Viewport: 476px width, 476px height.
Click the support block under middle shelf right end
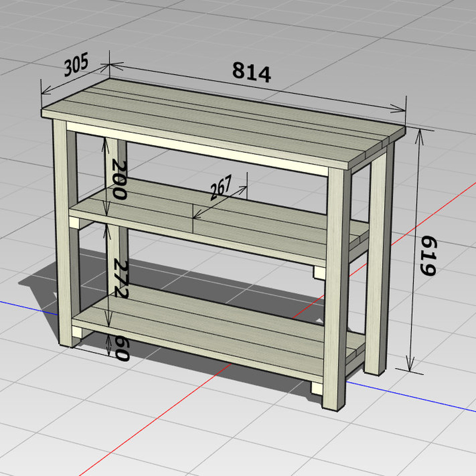point(320,273)
